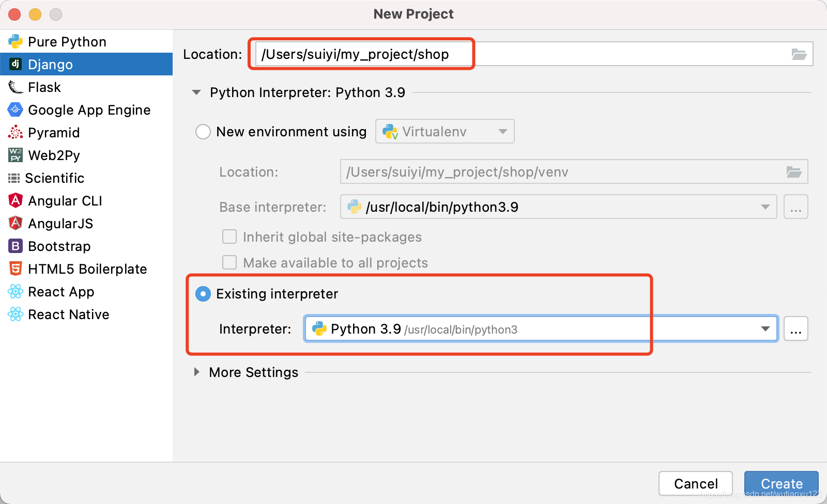Select AngularJS project type
Image resolution: width=827 pixels, height=504 pixels.
86,223
